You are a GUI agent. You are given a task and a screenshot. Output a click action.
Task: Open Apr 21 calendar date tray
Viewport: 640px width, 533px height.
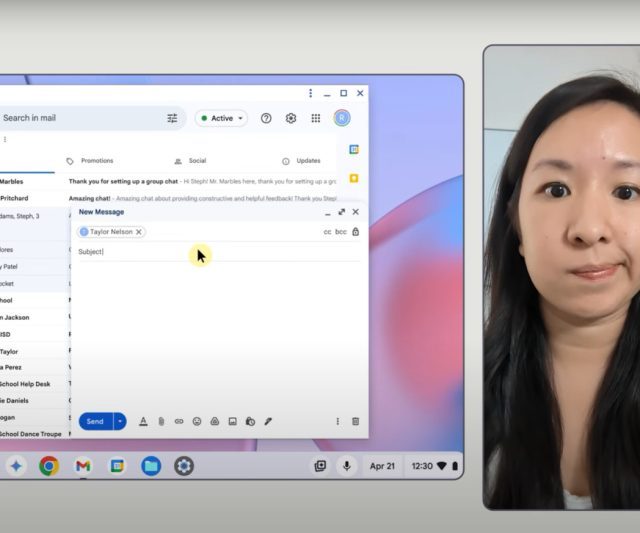pos(382,466)
